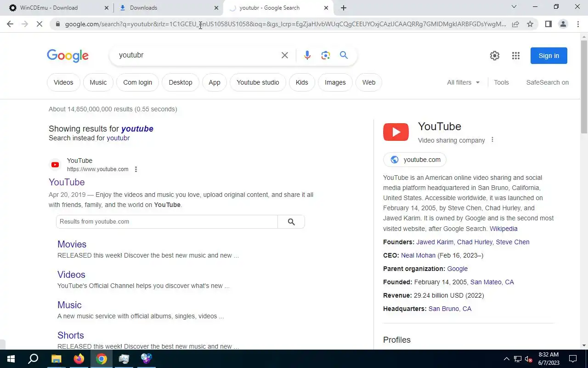Filter results by Videos chip

63,83
